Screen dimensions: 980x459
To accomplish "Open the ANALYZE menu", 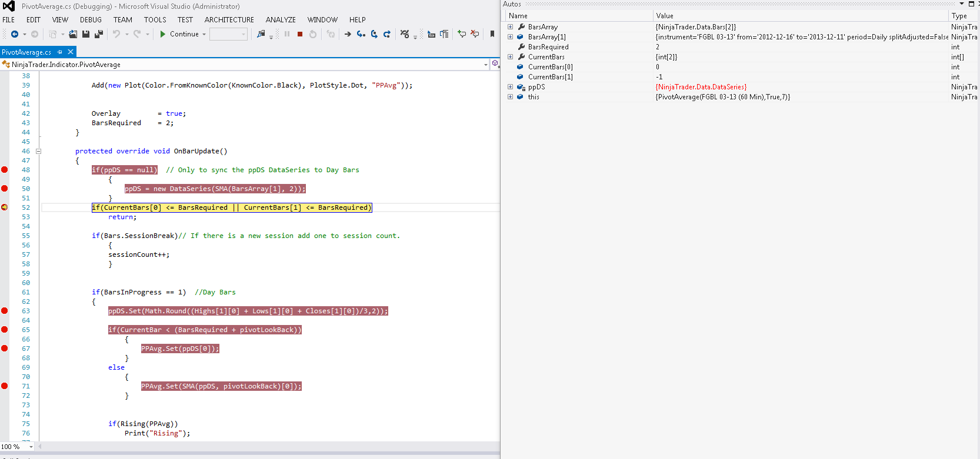I will point(281,19).
